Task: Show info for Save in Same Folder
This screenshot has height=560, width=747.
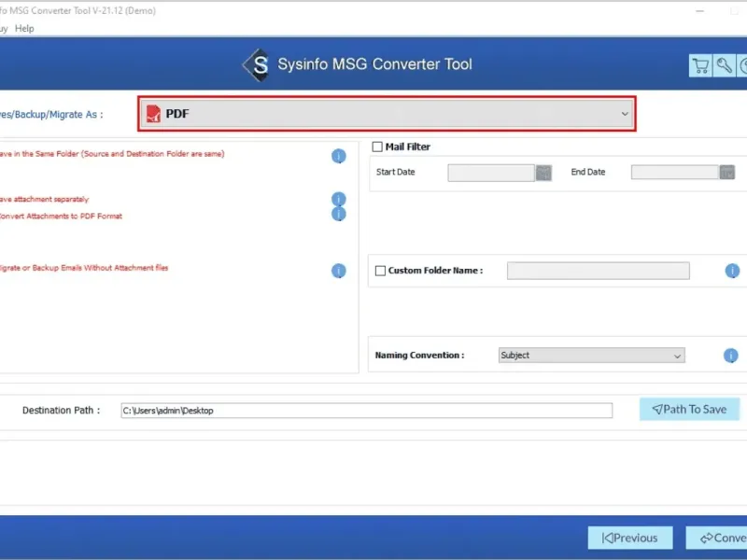Action: 339,156
